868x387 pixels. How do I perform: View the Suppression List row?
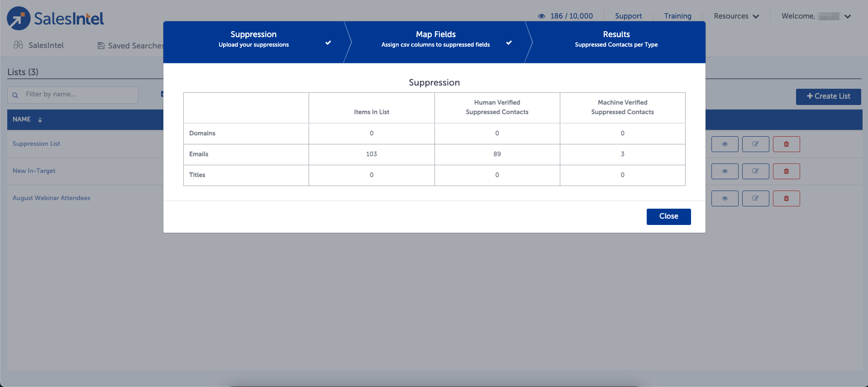725,144
